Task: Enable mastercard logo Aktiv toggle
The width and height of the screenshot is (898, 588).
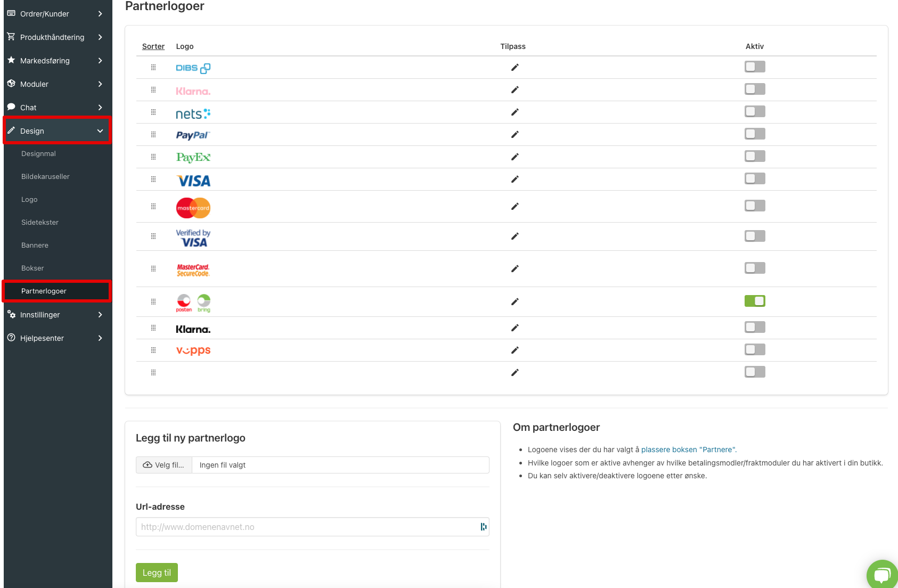Action: pyautogui.click(x=755, y=206)
